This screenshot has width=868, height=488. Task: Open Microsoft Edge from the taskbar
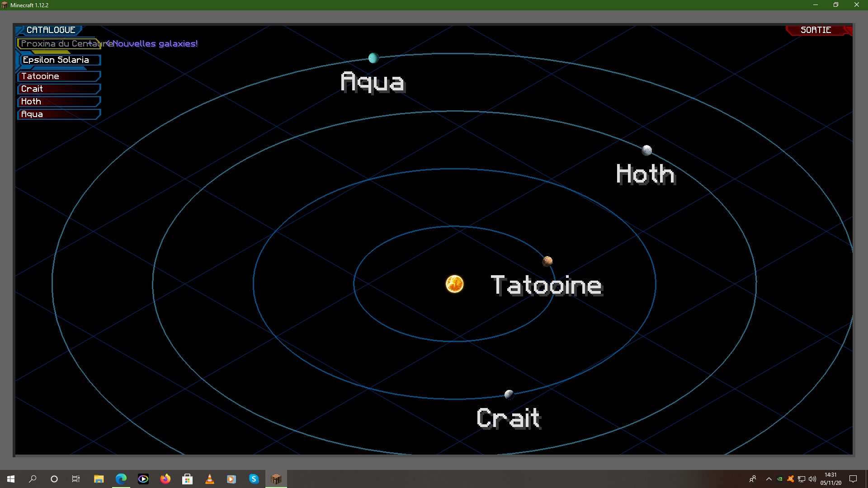pos(121,479)
